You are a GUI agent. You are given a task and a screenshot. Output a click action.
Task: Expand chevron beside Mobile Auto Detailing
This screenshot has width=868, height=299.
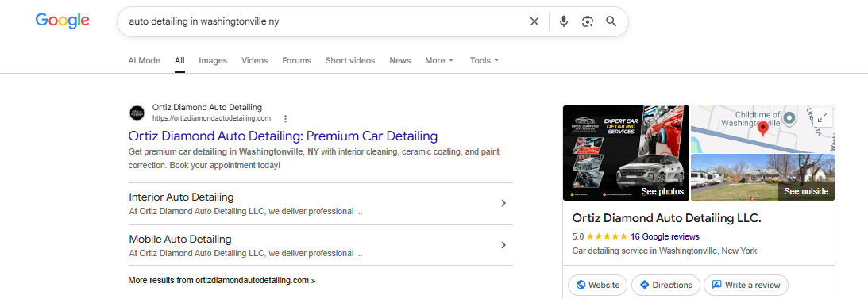503,245
